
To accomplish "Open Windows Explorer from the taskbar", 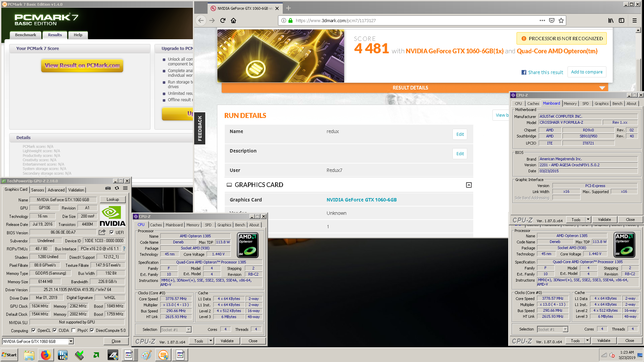I will (29, 355).
